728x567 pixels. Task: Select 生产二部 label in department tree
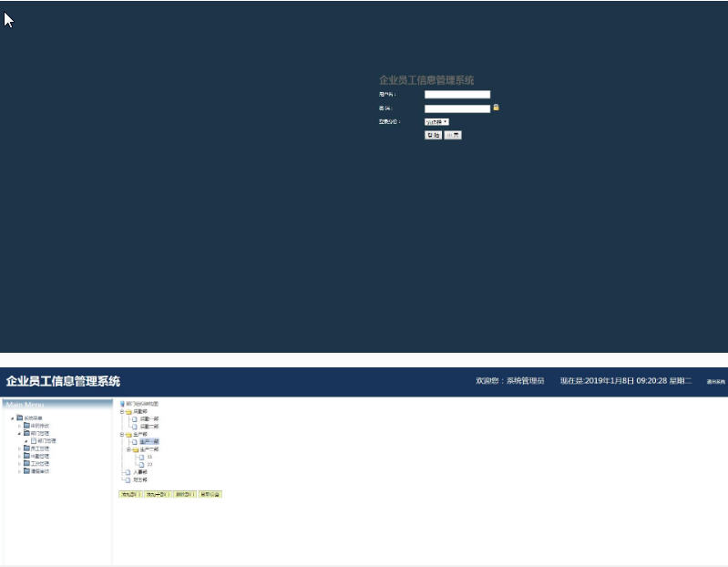click(149, 449)
